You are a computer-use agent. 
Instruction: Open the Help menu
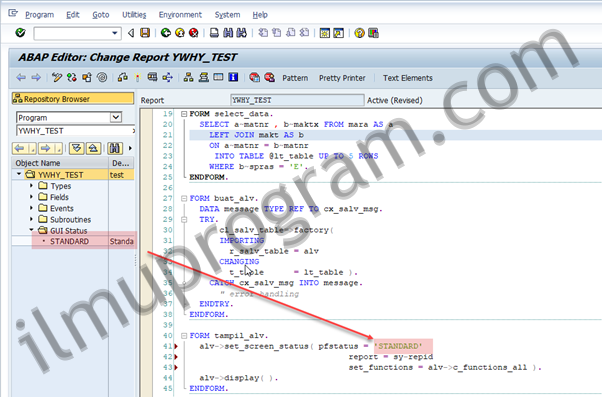point(260,15)
